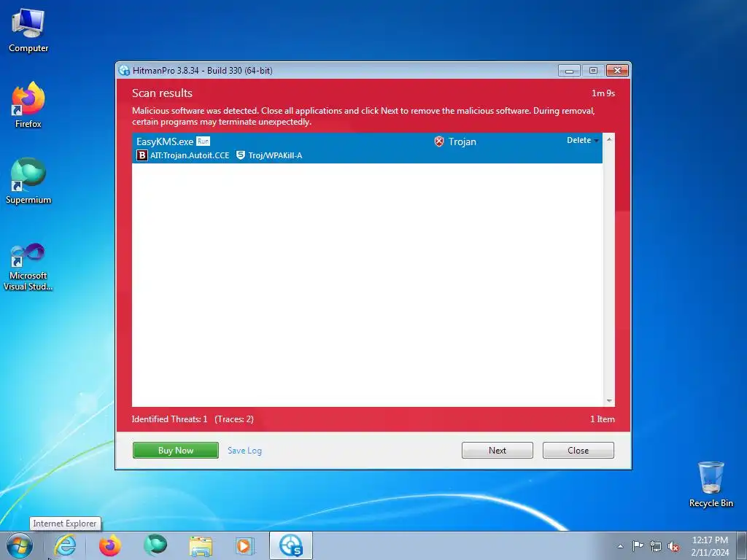Screen dimensions: 747x560
Task: Click the Identified Threats: 1 status text
Action: point(169,419)
